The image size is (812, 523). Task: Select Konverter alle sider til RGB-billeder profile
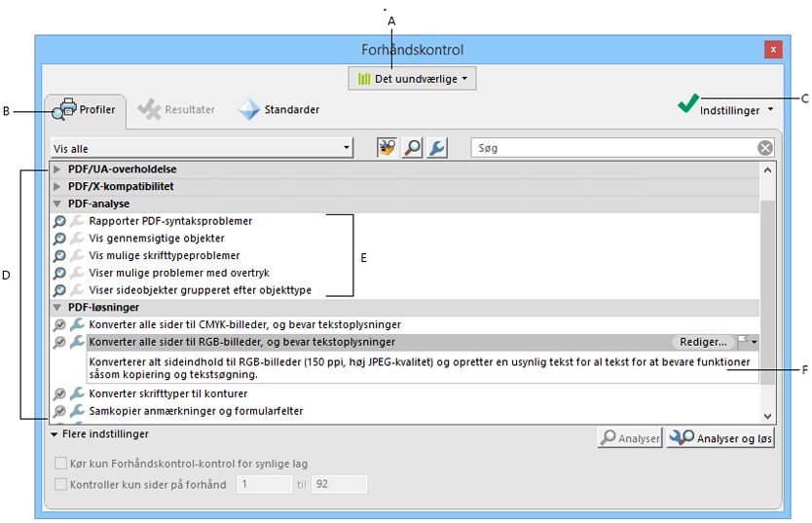(241, 342)
